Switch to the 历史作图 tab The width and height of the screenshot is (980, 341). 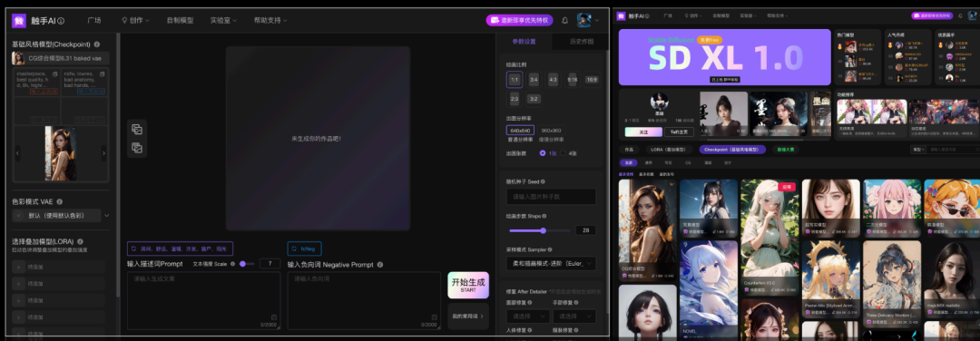[x=581, y=42]
